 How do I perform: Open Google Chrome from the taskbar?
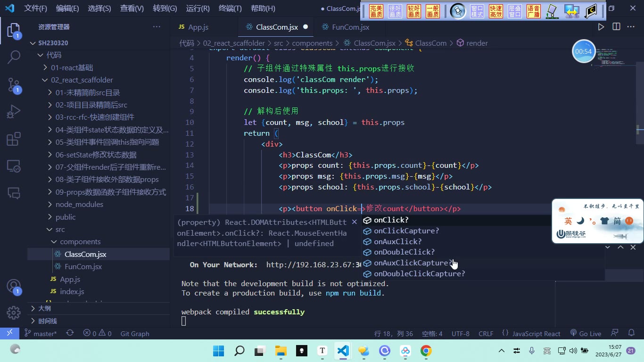pyautogui.click(x=426, y=351)
